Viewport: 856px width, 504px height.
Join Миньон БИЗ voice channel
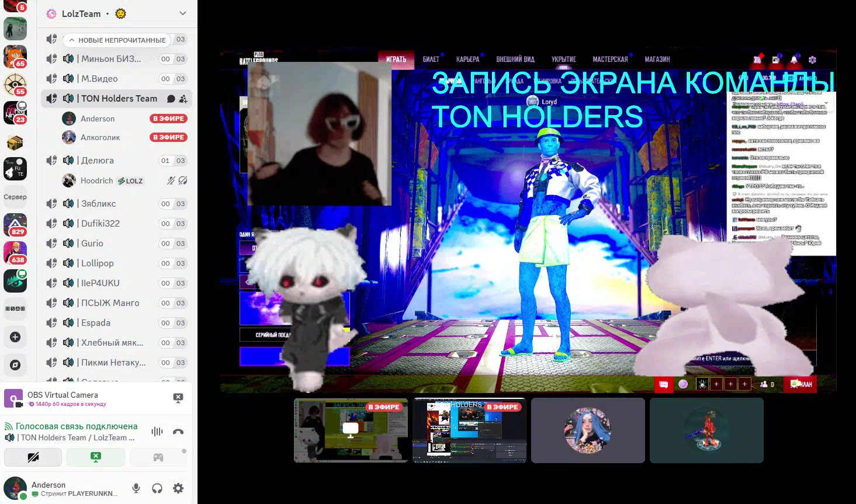tap(116, 59)
